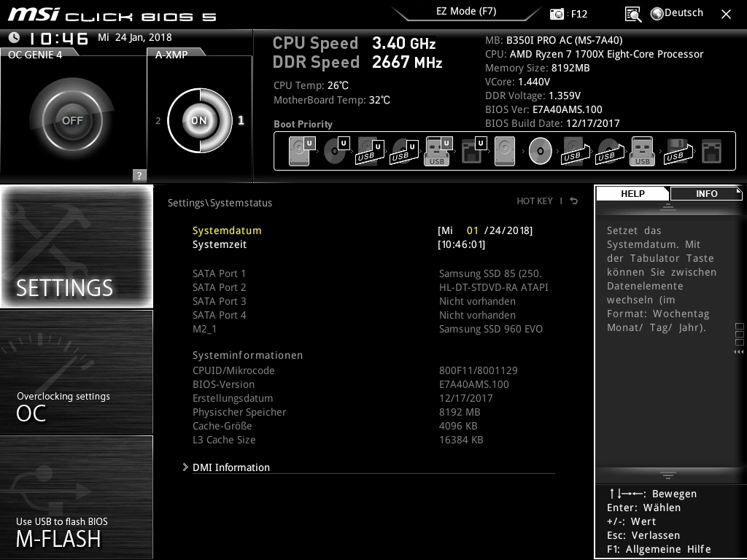Toggle the A-XMP ON button
The image size is (747, 560).
pos(199,120)
